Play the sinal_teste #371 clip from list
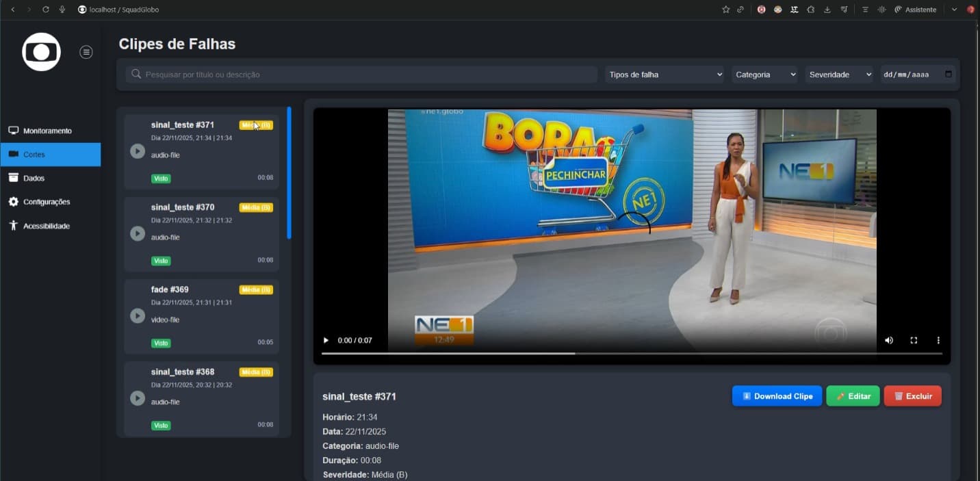980x481 pixels. coord(138,151)
